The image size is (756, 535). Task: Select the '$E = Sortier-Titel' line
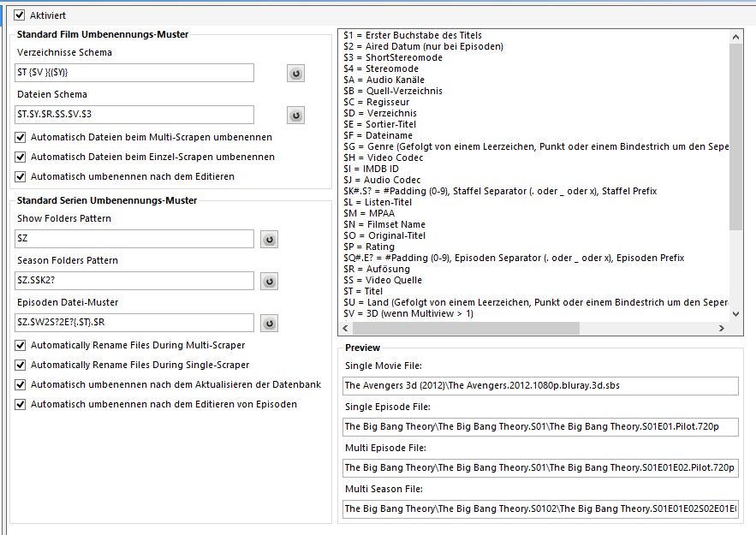(380, 124)
